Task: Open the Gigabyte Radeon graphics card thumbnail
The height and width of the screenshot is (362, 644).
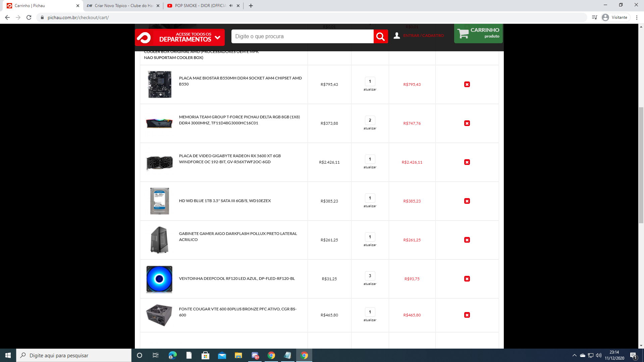Action: pyautogui.click(x=160, y=163)
